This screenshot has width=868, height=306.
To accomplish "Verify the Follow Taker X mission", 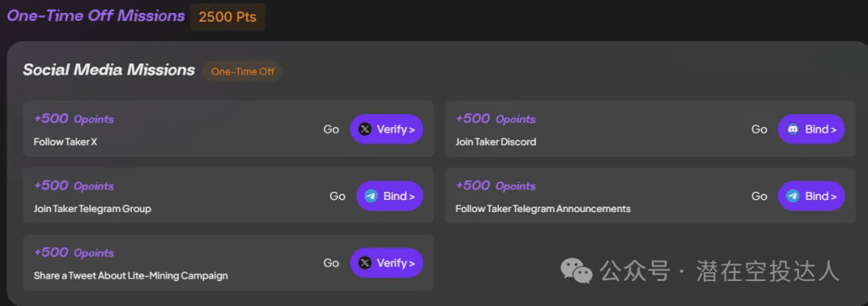I will pyautogui.click(x=387, y=129).
